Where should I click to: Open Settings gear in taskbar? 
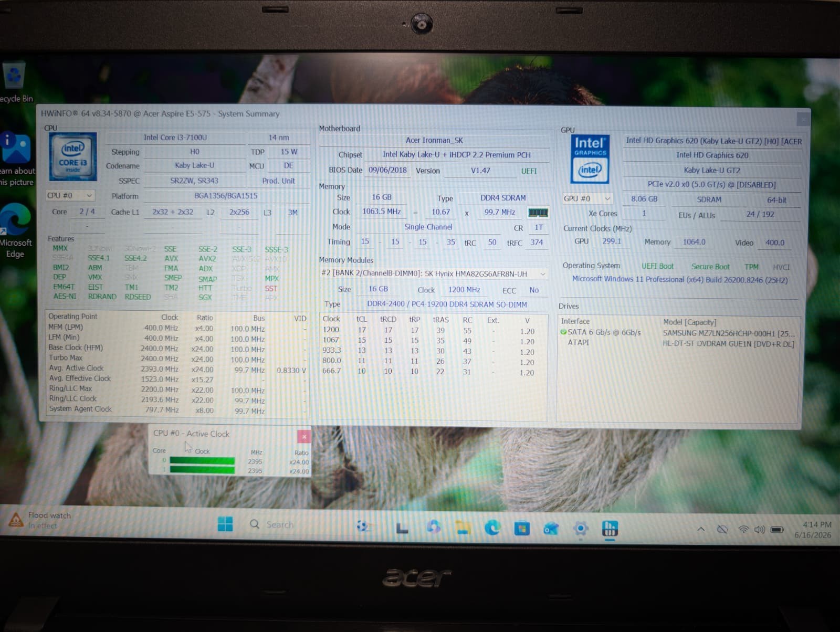(x=580, y=529)
